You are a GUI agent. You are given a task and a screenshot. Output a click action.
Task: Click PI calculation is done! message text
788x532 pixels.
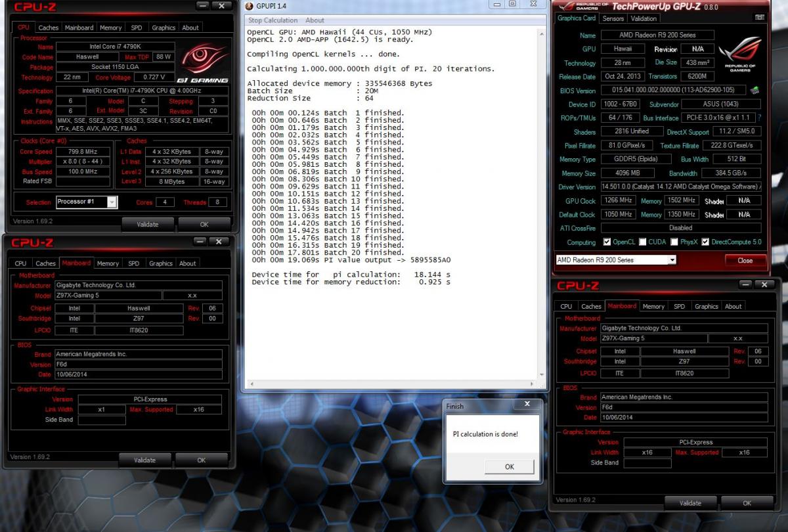click(x=485, y=434)
